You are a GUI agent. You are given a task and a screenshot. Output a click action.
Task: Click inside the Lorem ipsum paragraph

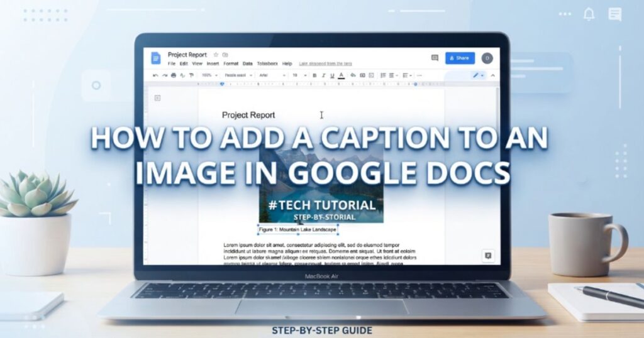coord(320,254)
